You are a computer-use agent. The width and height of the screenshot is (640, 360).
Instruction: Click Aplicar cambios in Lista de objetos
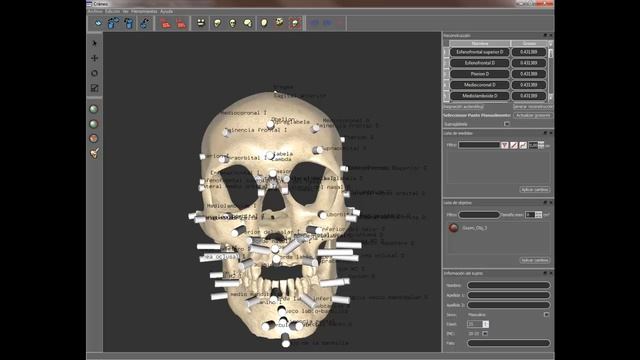535,260
